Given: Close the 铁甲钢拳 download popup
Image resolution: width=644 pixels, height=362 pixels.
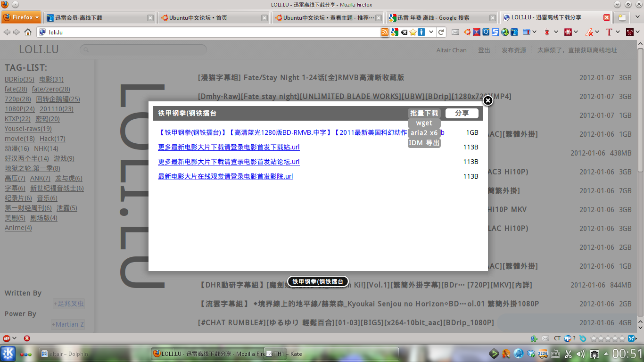Looking at the screenshot, I should coord(488,100).
